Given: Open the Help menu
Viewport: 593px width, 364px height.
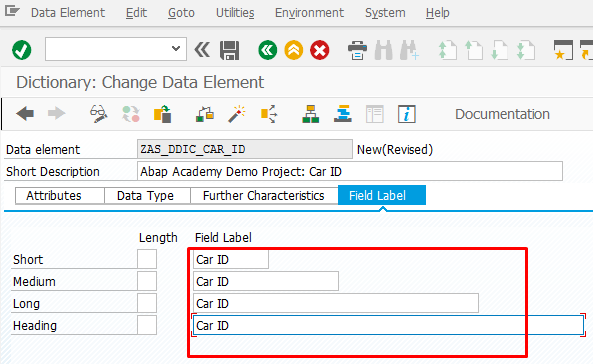Looking at the screenshot, I should click(438, 13).
